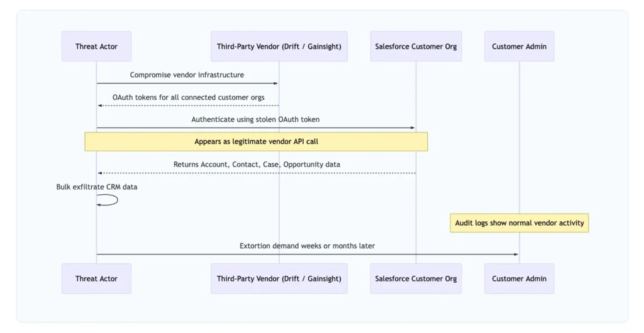This screenshot has height=333, width=644.
Task: Click the self-loop arrow on Threat Actor lifeline
Action: pyautogui.click(x=114, y=200)
